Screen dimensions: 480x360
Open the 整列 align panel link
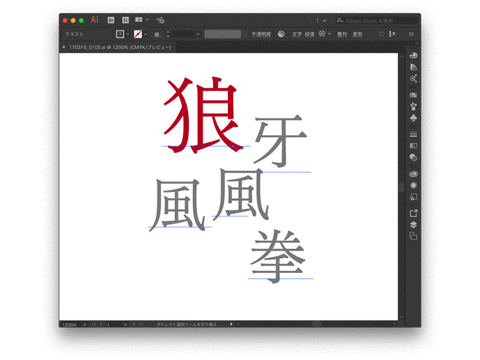pyautogui.click(x=342, y=34)
